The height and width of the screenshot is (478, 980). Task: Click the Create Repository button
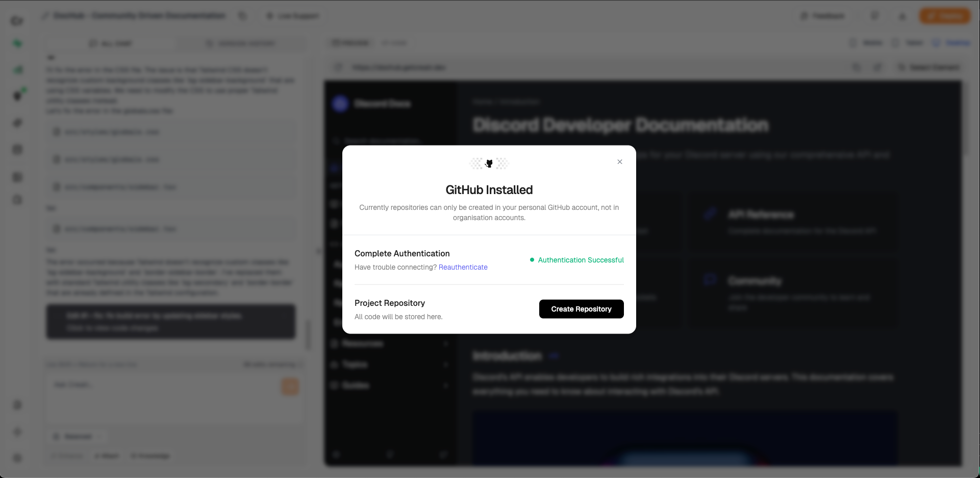581,309
